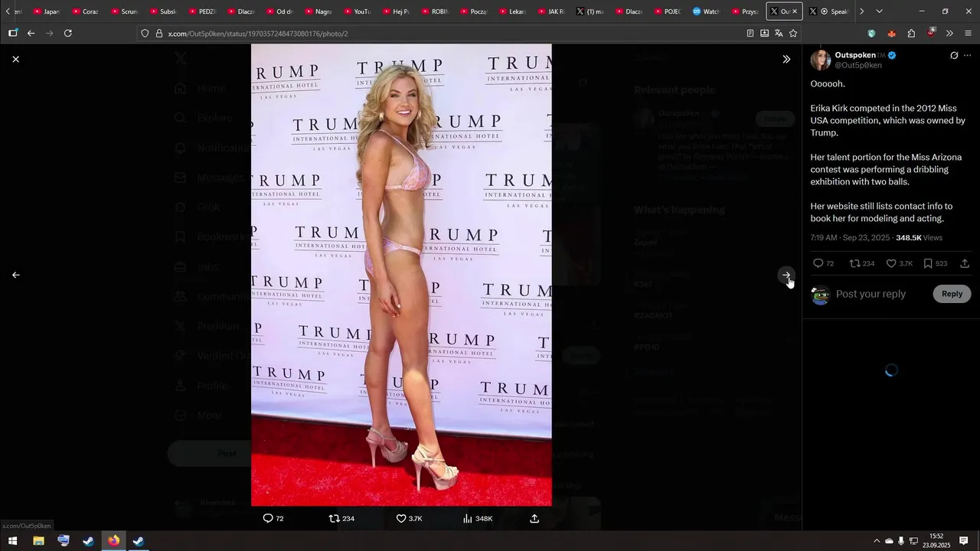Screen dimensions: 980x551
Task: Open the Windows Start menu
Action: pos(13,540)
